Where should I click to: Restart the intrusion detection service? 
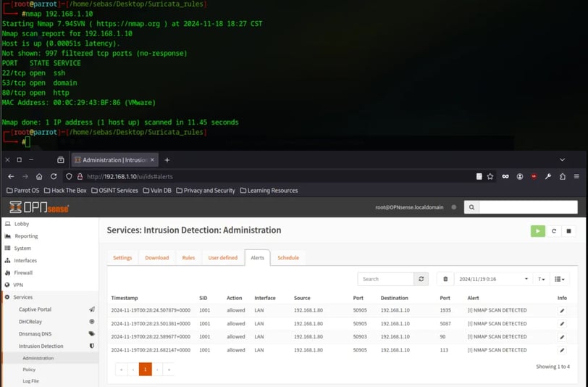click(x=553, y=231)
